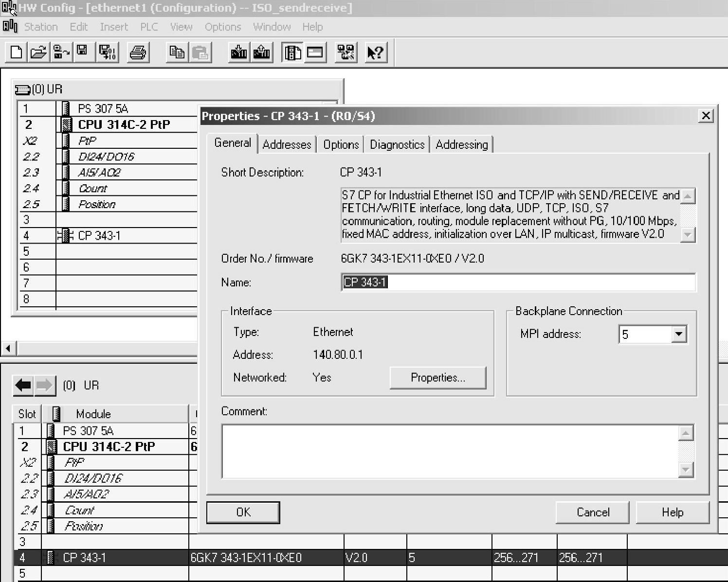Click description box scroll up arrow
Viewport: 728px width, 582px height.
688,196
